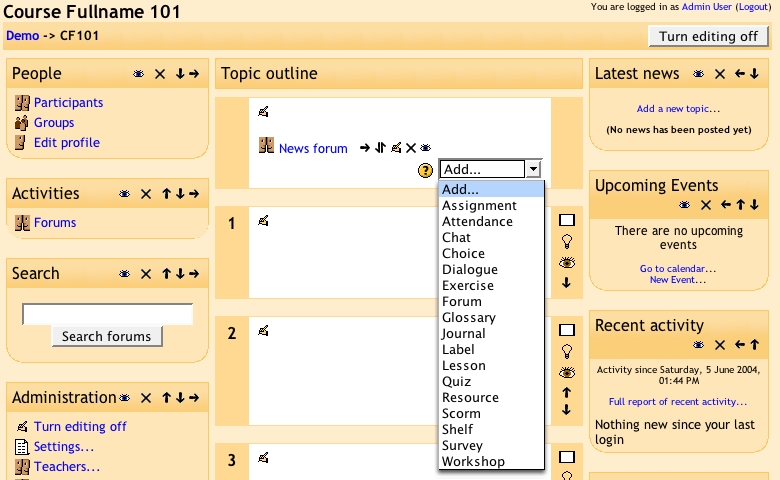Click the edit icon beside News forum
780x480 pixels.
tap(396, 148)
